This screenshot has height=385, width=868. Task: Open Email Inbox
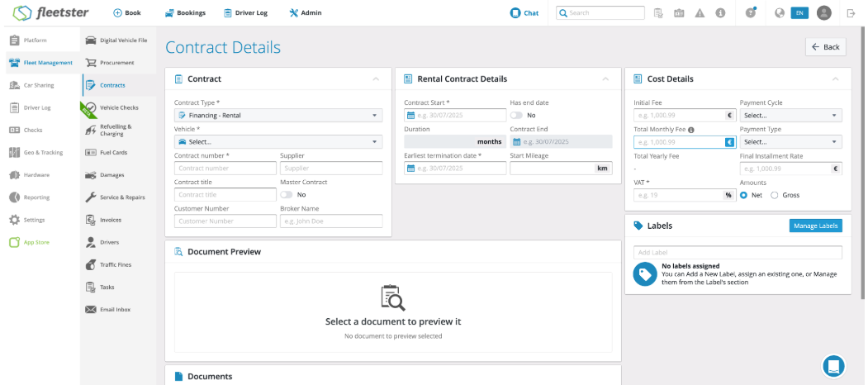tap(119, 310)
